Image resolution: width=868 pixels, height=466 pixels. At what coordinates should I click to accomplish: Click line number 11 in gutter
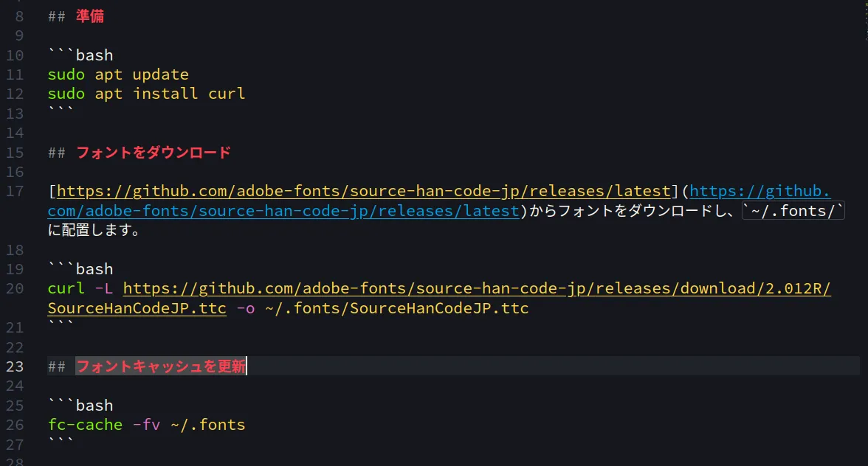tap(15, 74)
